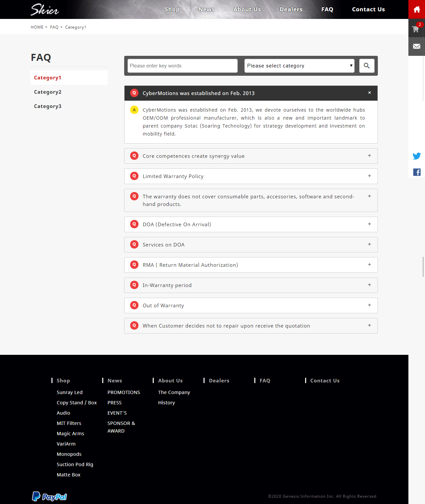Image resolution: width=425 pixels, height=504 pixels.
Task: Expand the 'Limited Warranty Policy' question
Action: 251,176
